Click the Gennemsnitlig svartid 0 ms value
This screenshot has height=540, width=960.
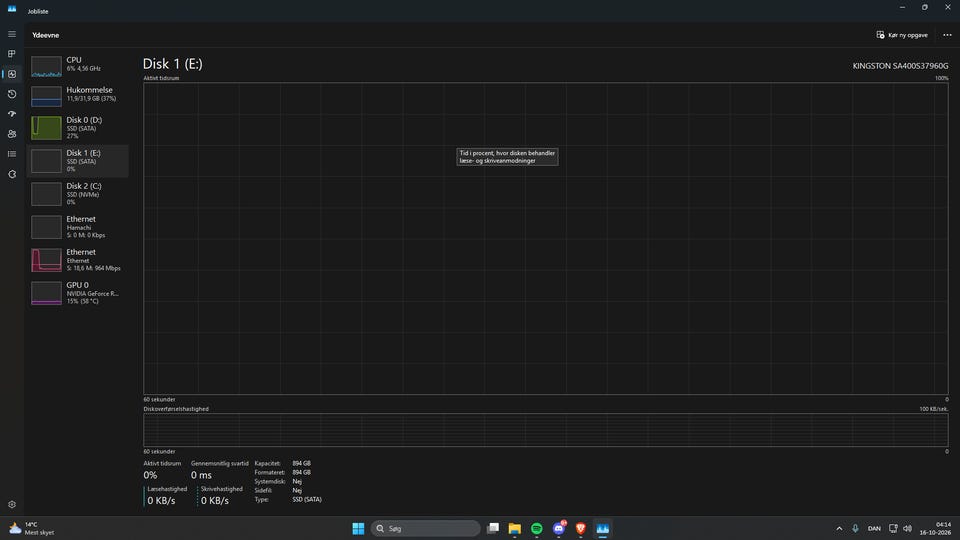201,475
